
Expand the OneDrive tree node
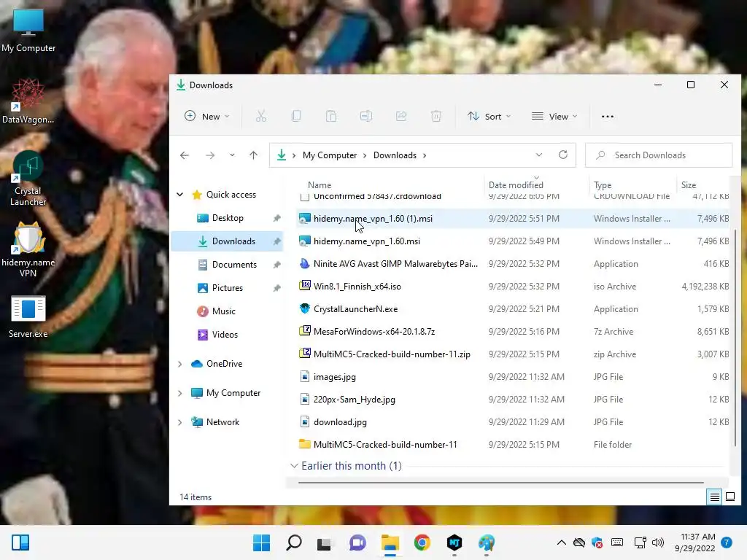[x=180, y=364]
